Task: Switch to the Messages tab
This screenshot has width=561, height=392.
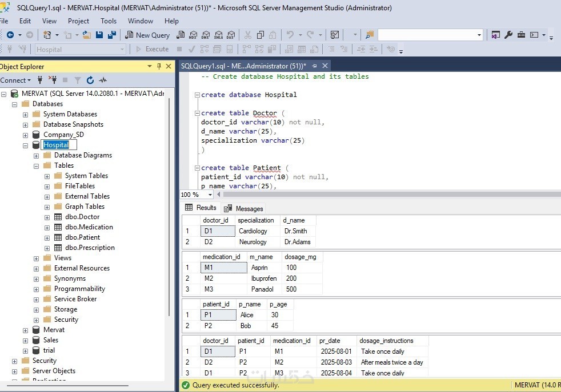Action: (244, 208)
